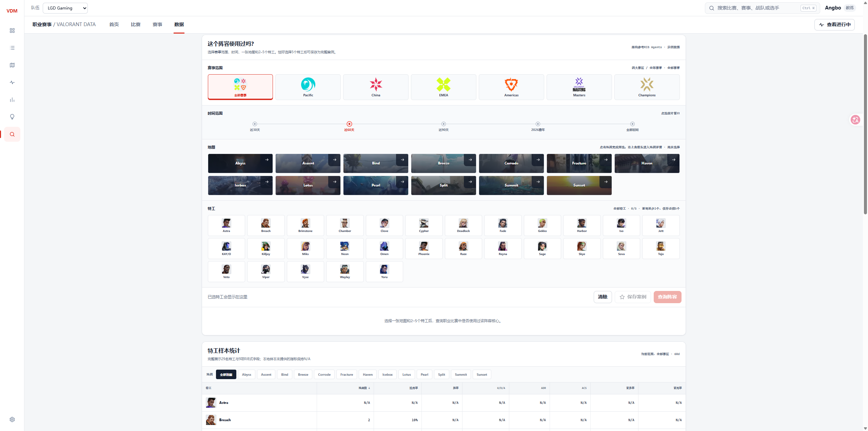
Task: Click the 查看进行中 button
Action: (x=834, y=25)
